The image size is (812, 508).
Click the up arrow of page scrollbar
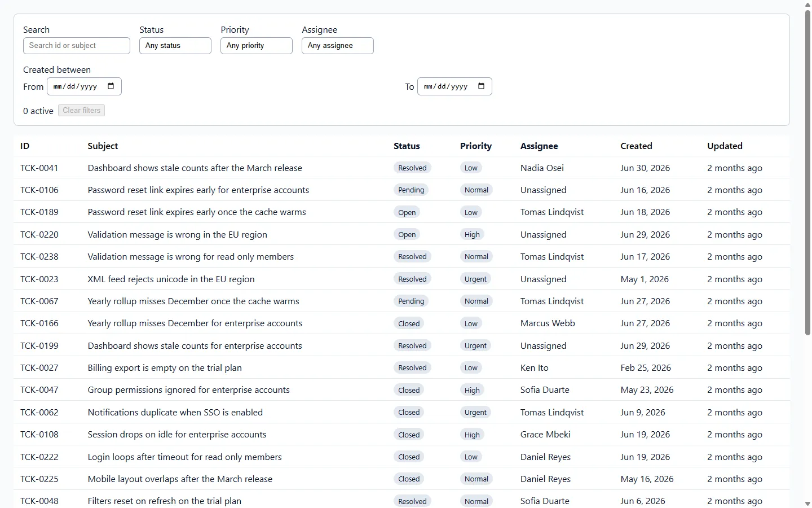coord(807,4)
